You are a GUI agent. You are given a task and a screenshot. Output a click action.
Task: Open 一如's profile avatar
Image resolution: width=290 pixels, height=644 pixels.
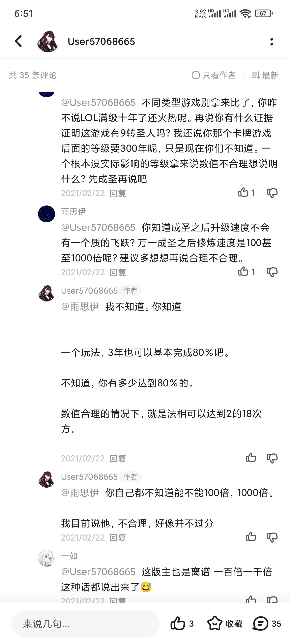click(47, 558)
